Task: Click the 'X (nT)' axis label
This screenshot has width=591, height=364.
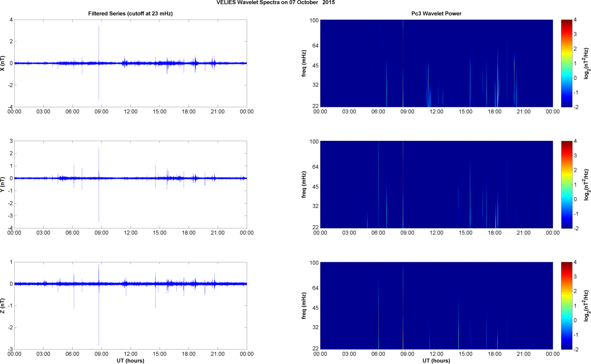Action: pos(3,63)
